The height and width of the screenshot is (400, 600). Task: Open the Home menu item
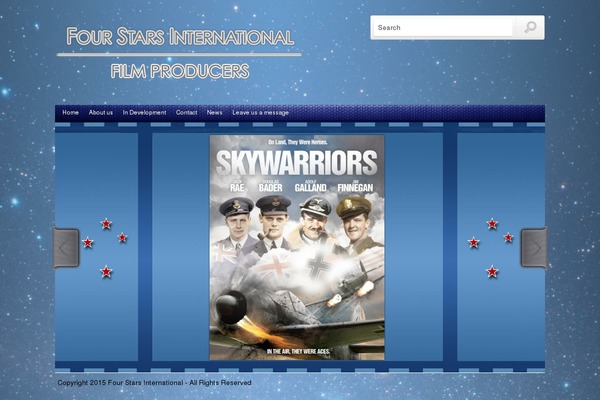pyautogui.click(x=70, y=113)
